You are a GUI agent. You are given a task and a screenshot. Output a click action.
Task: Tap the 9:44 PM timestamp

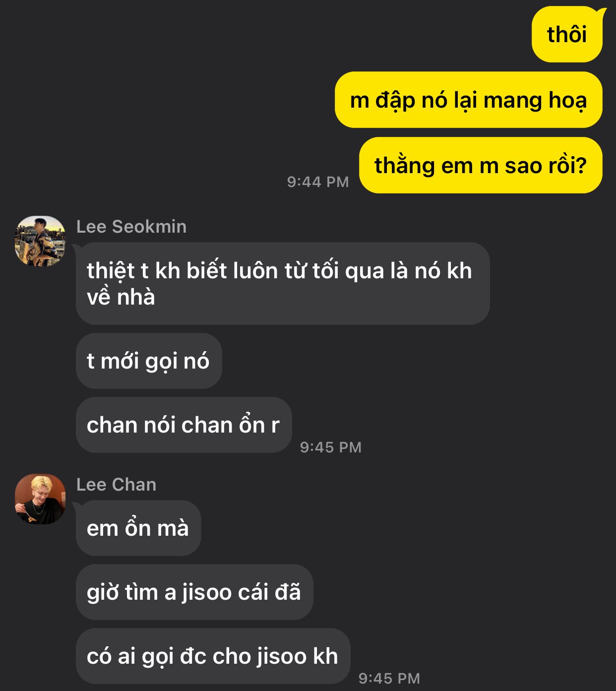(x=318, y=182)
